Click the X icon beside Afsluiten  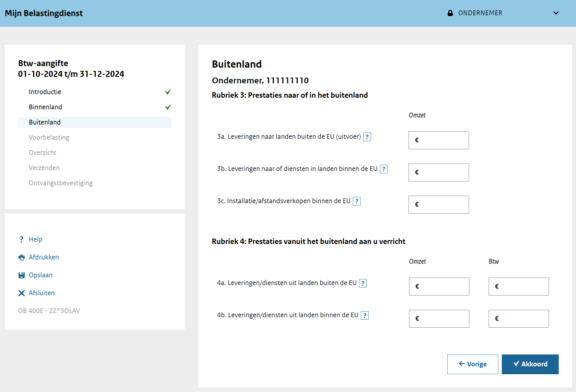click(x=21, y=293)
